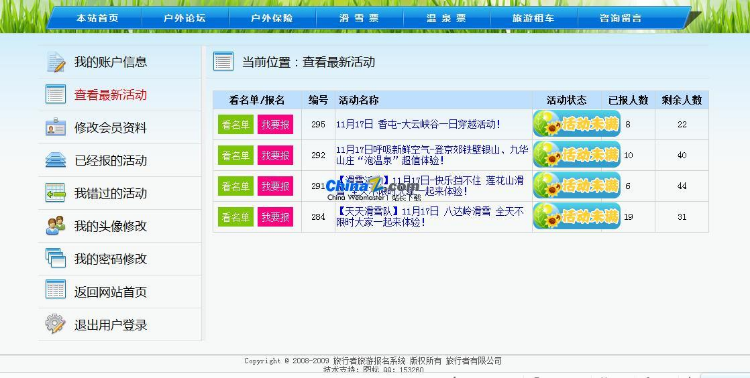Image resolution: width=750 pixels, height=378 pixels.
Task: Click the 退出用户登录 gear icon
Action: pos(55,324)
